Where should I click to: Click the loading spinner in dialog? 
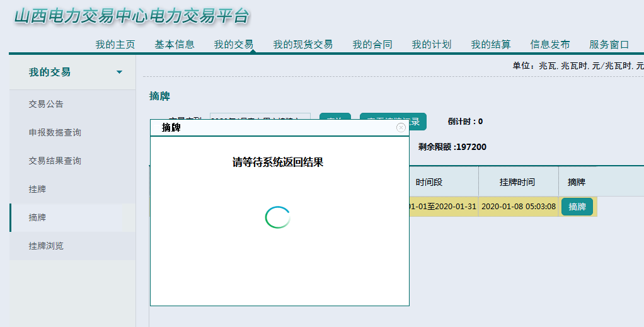(277, 217)
